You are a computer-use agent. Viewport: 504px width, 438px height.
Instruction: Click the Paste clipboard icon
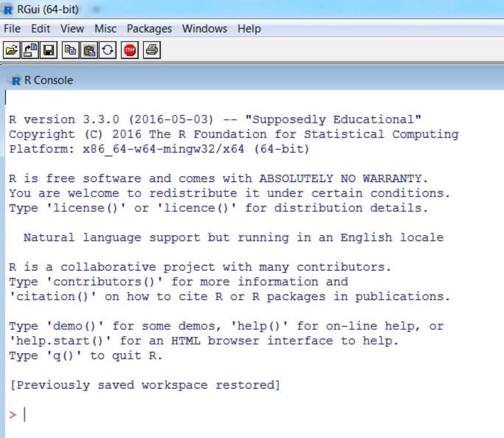pyautogui.click(x=89, y=50)
